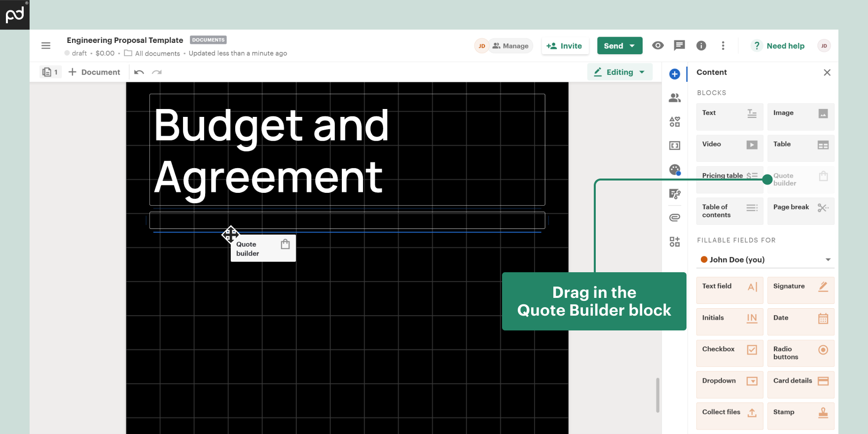The height and width of the screenshot is (434, 868).
Task: Select the Radio buttons field
Action: [800, 353]
